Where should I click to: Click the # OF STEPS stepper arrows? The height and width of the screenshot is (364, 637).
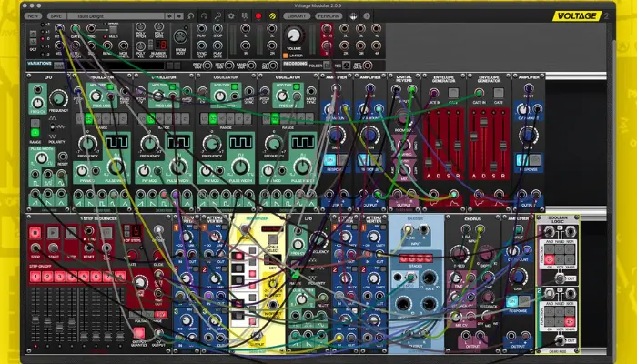coord(126,232)
